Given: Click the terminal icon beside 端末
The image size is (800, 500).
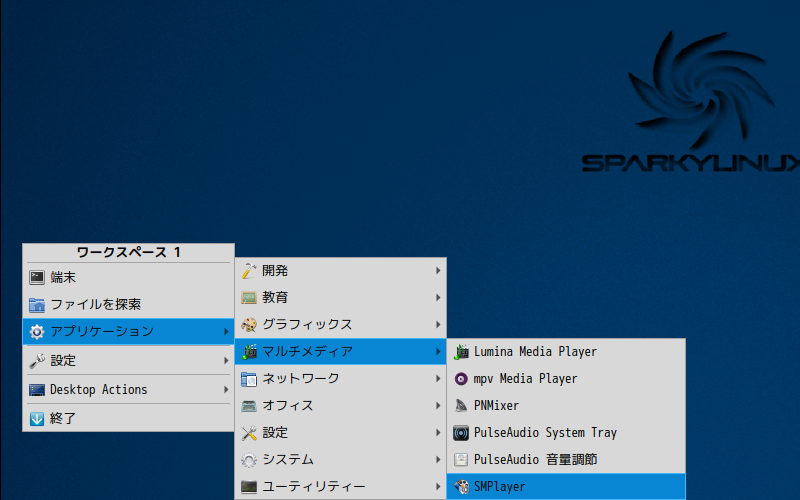Looking at the screenshot, I should tap(37, 278).
